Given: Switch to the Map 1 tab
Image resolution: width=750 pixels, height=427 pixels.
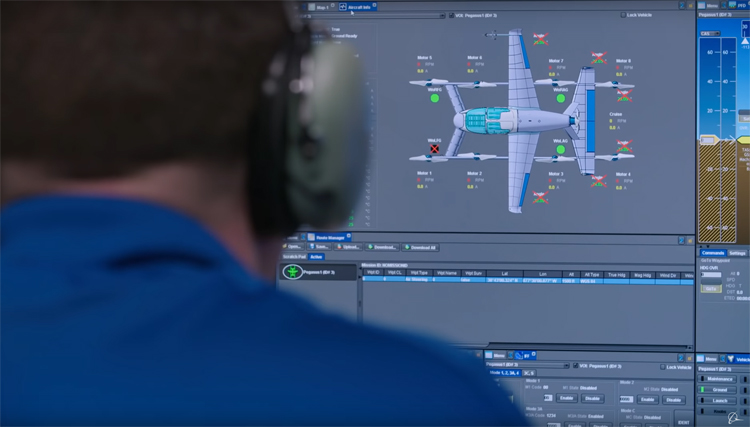Looking at the screenshot, I should [x=319, y=7].
